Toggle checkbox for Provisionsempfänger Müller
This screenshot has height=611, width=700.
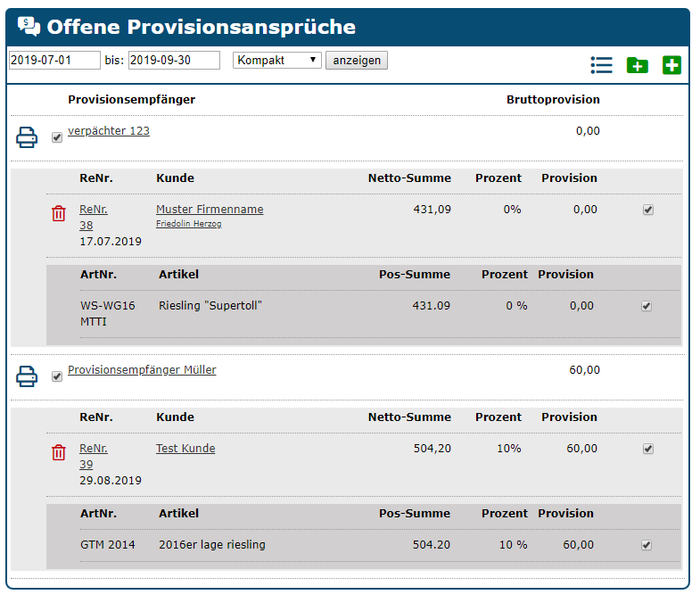[x=57, y=376]
